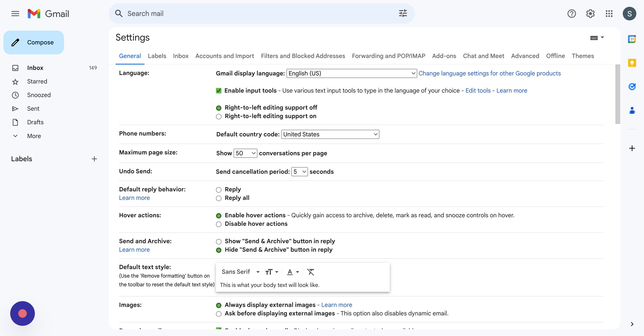
Task: Open the Themes settings tab
Action: click(583, 56)
